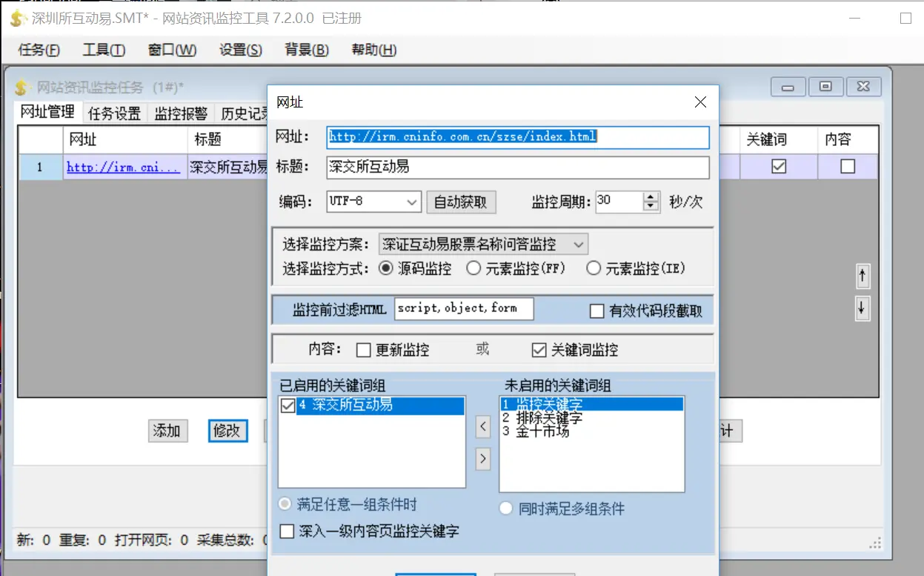Image resolution: width=924 pixels, height=576 pixels.
Task: Click the 深交所互动易 title cell in row 1
Action: pyautogui.click(x=227, y=167)
